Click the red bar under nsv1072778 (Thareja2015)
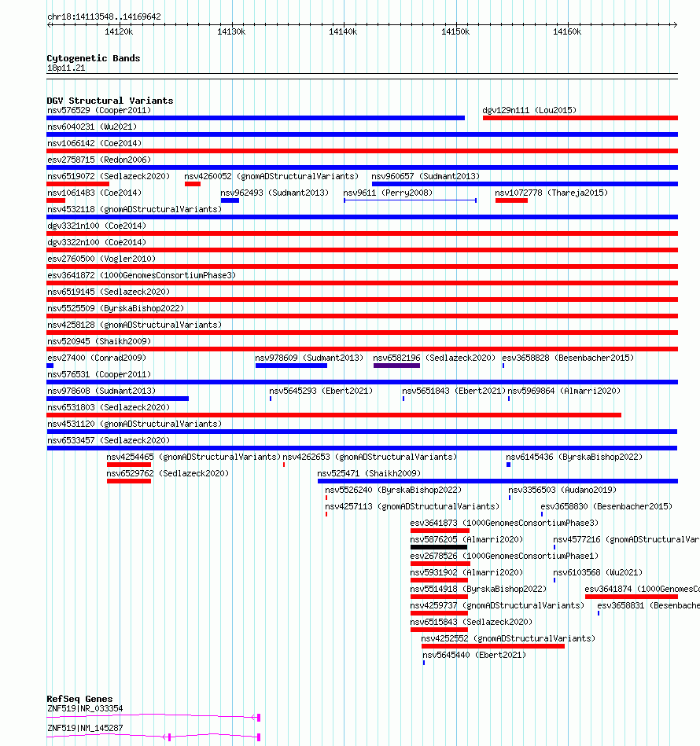 point(511,200)
